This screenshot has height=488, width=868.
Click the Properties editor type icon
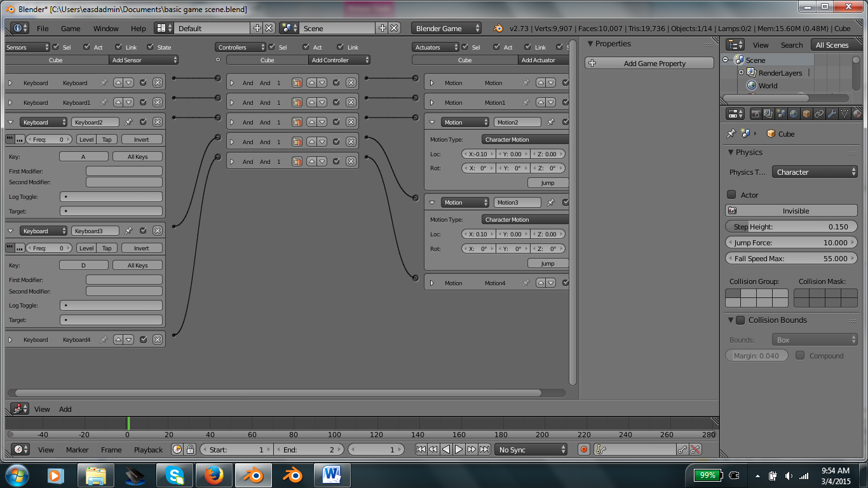coord(735,114)
